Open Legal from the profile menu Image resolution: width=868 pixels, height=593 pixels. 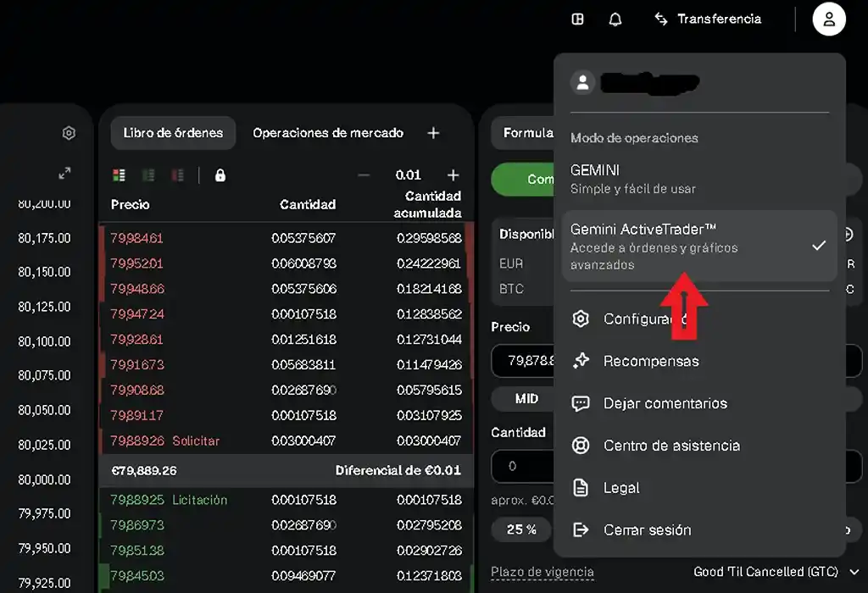699,488
